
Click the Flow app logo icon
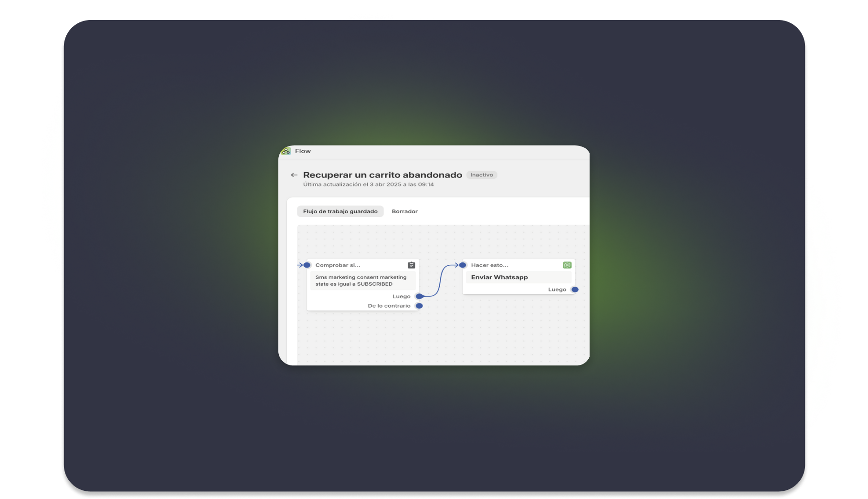click(286, 151)
